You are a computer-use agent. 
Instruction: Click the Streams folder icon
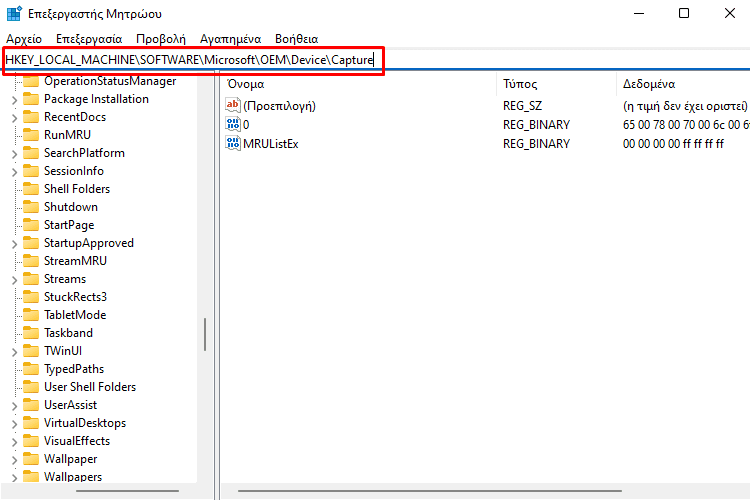pos(31,279)
